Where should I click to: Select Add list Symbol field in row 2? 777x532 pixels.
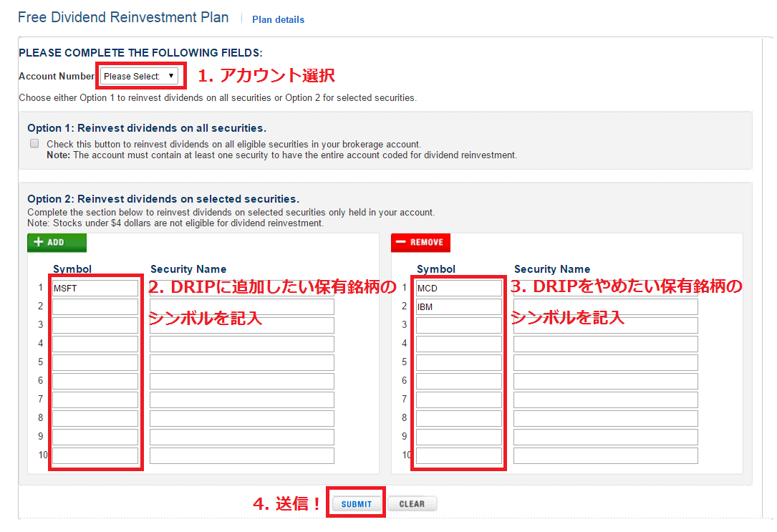click(x=95, y=307)
